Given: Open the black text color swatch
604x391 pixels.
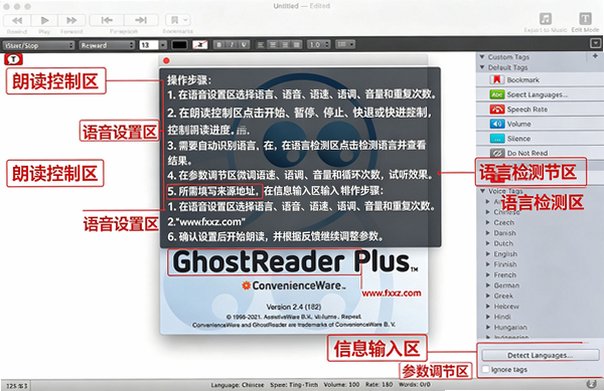Looking at the screenshot, I should 179,45.
